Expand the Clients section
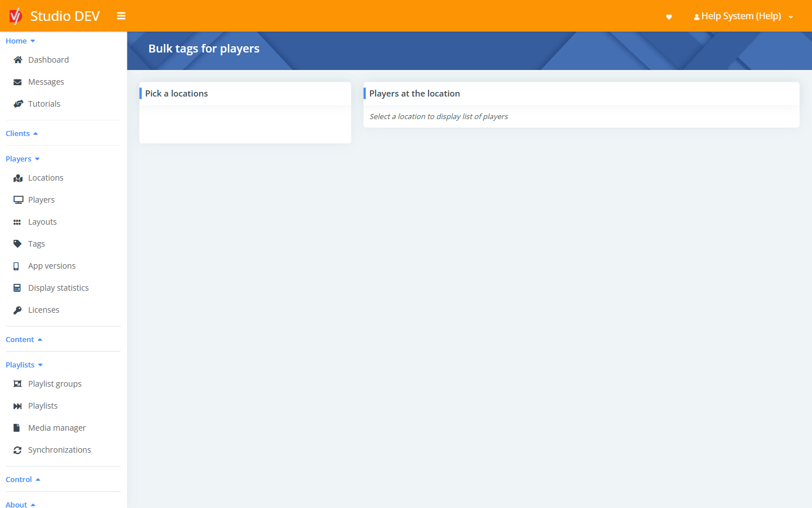812x508 pixels. point(22,133)
